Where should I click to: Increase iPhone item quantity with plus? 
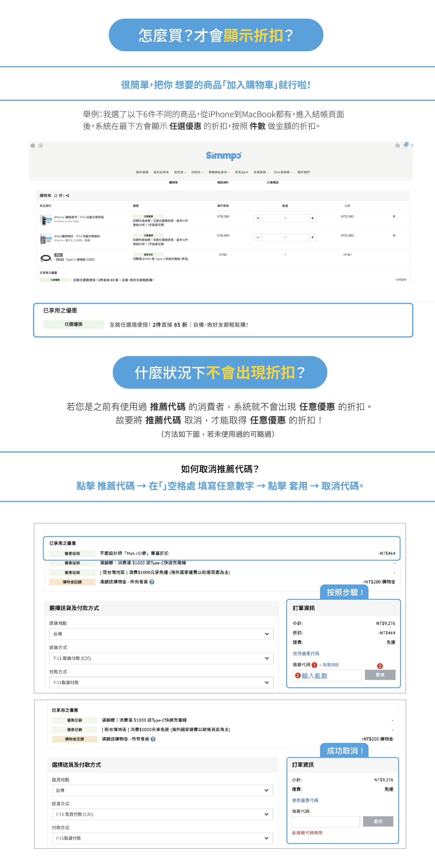tap(312, 218)
